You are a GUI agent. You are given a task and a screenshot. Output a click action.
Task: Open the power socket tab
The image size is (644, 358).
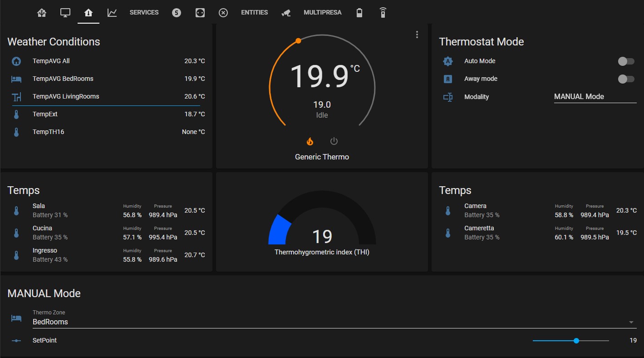200,13
